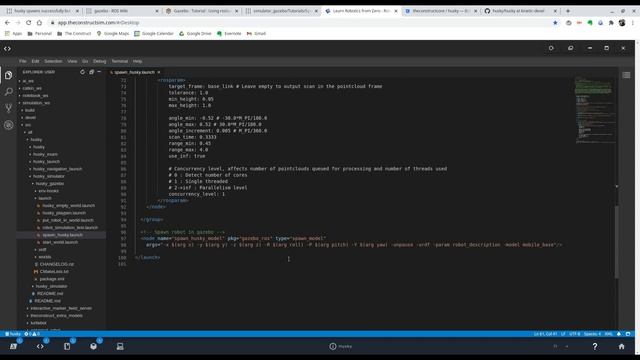Click the UTF-8 encoding in status bar
This screenshot has height=360, width=640.
click(574, 334)
